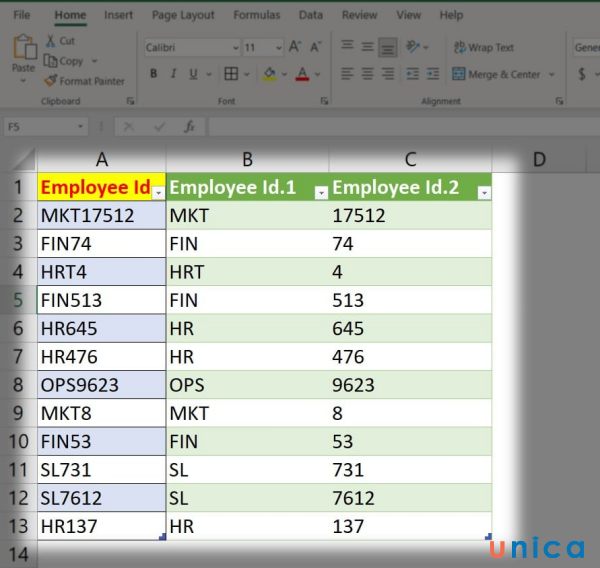Cut the selection with the scissors icon
The image size is (600, 568).
coord(51,41)
